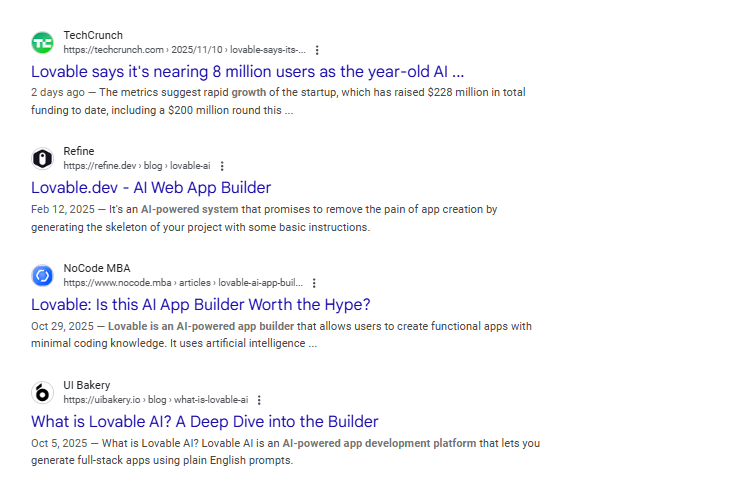735x482 pixels.
Task: Click the UI Bakery site name
Action: tap(87, 385)
